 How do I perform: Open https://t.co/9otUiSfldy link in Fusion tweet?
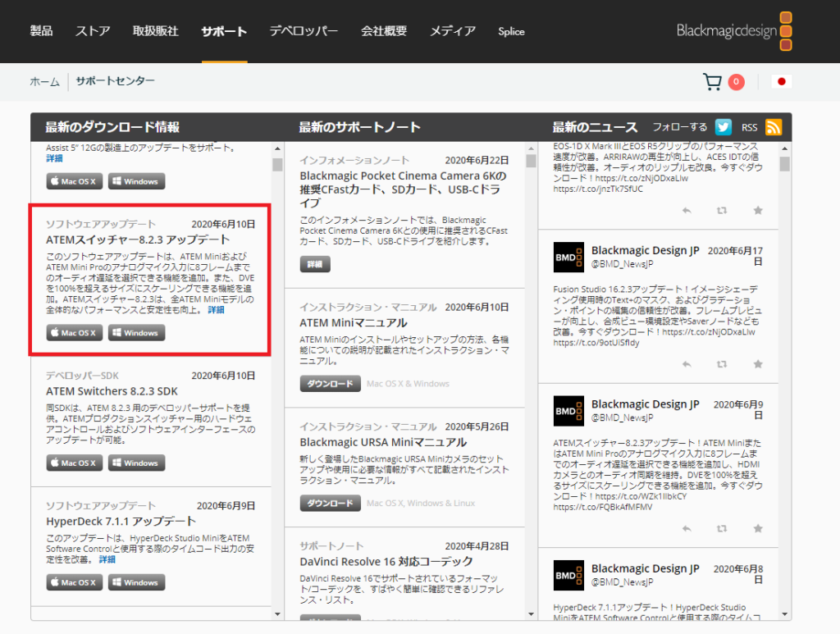pyautogui.click(x=596, y=342)
